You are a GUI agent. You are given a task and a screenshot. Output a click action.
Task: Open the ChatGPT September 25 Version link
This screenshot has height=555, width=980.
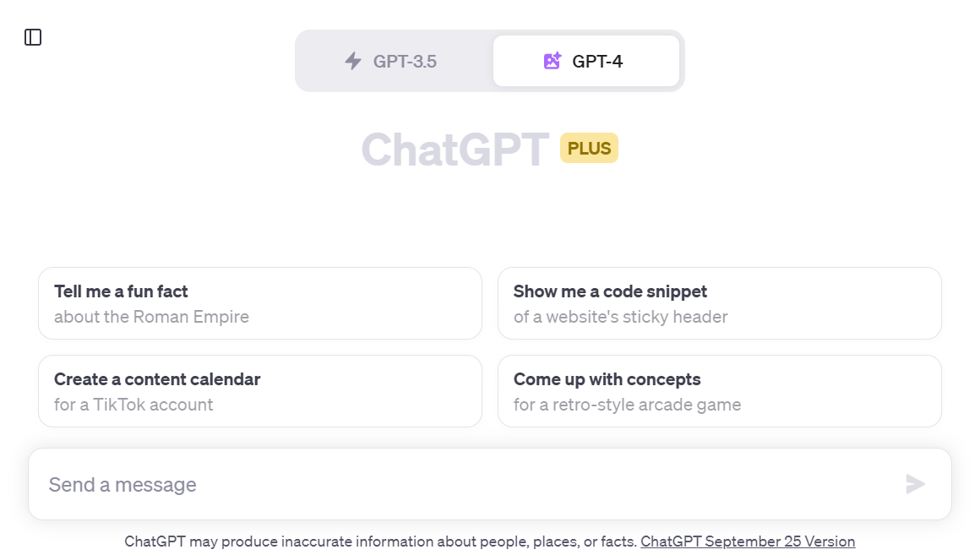pyautogui.click(x=747, y=541)
